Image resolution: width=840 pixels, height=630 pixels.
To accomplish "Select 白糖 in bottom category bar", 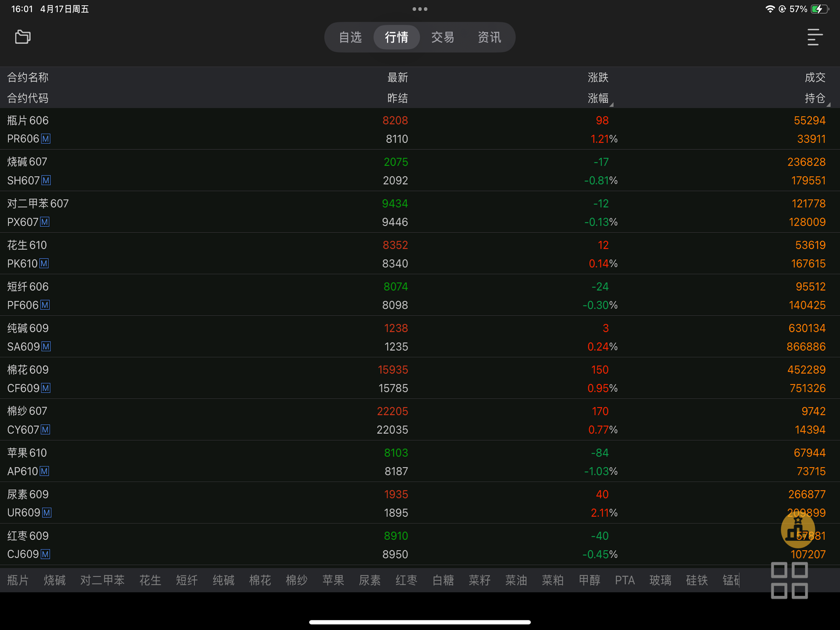I will click(443, 580).
